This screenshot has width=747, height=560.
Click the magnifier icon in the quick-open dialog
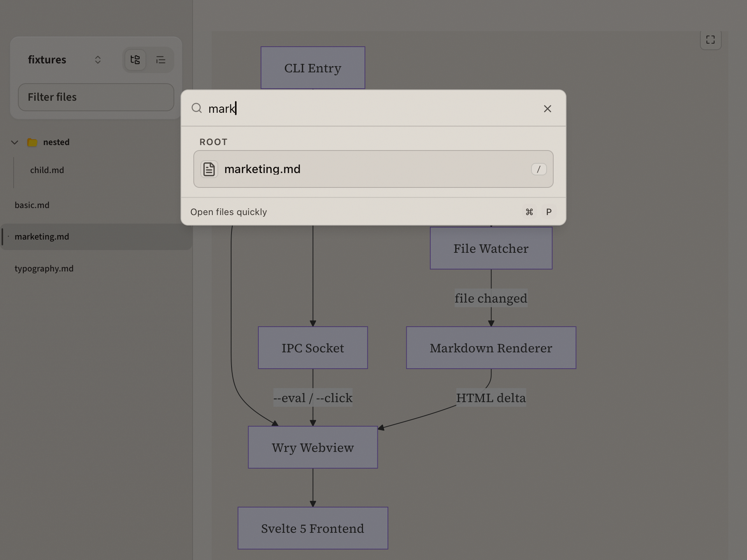coord(196,108)
